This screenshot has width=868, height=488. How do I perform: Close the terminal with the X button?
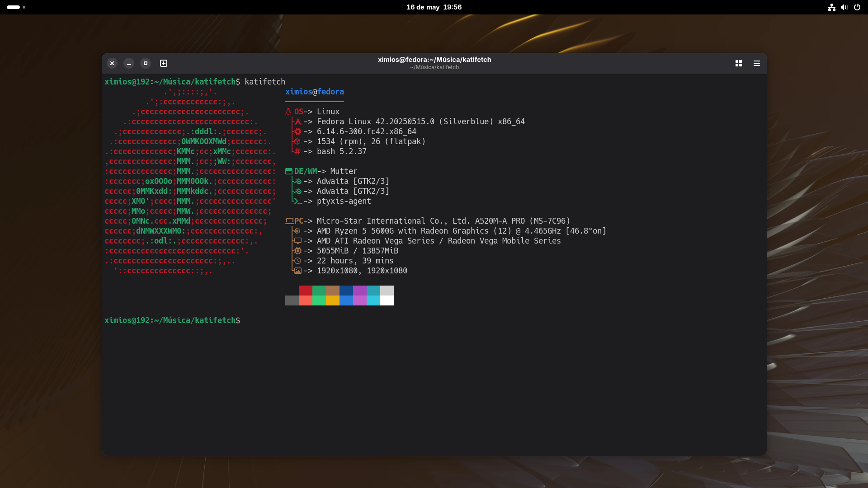click(x=112, y=63)
